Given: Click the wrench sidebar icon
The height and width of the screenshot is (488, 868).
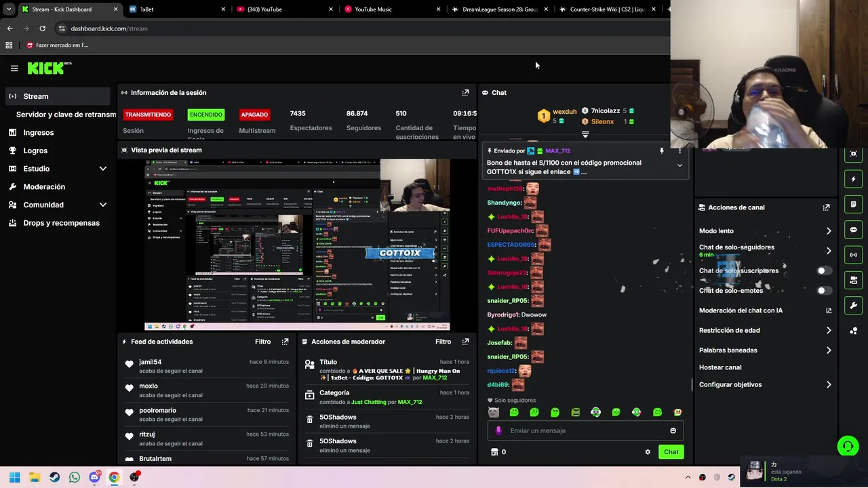Looking at the screenshot, I should pos(853,305).
